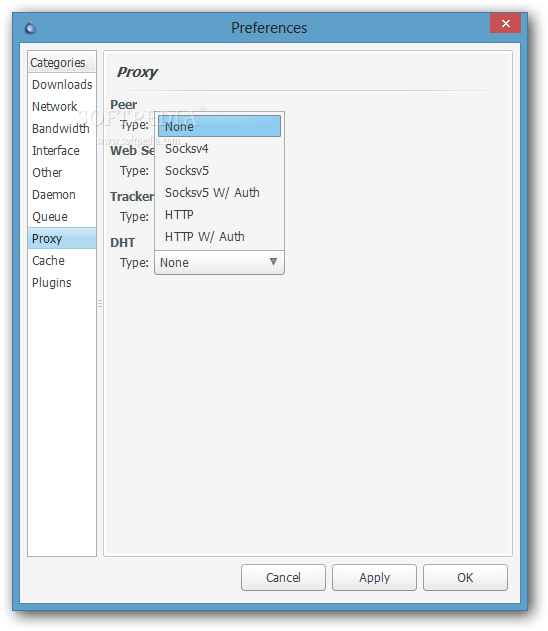The width and height of the screenshot is (548, 631).
Task: Choose Socksv4 proxy type
Action: click(x=219, y=148)
